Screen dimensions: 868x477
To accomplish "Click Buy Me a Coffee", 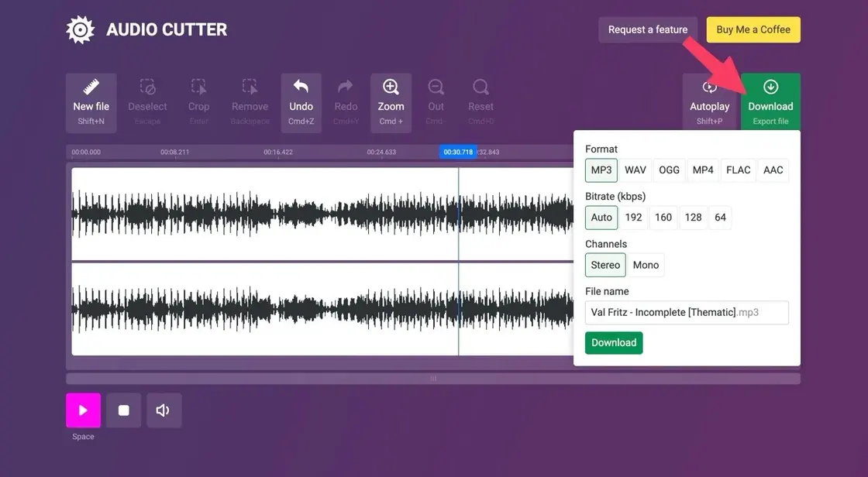I will point(753,30).
